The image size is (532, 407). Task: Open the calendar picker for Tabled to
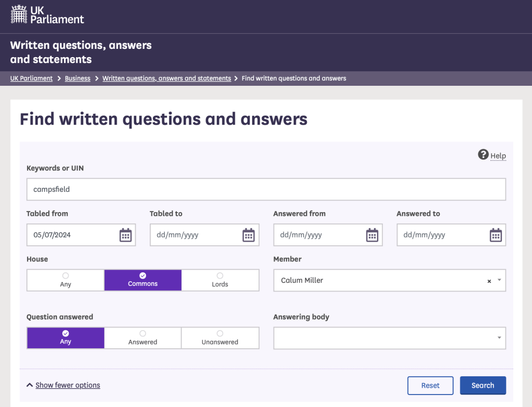248,235
